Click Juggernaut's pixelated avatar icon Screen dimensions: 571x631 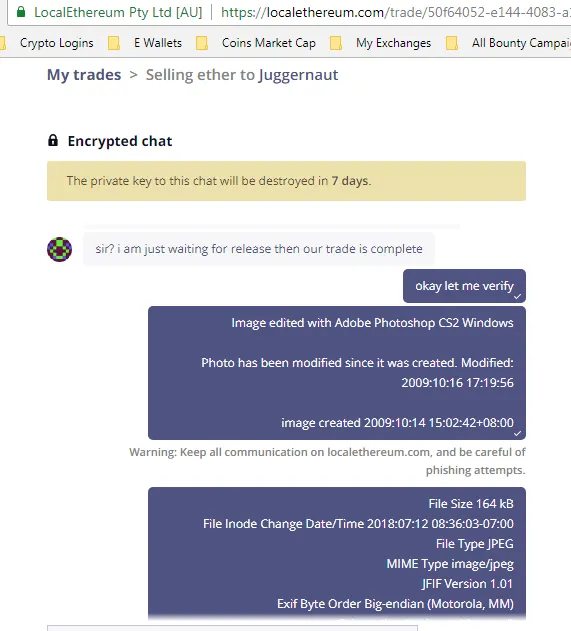[60, 249]
